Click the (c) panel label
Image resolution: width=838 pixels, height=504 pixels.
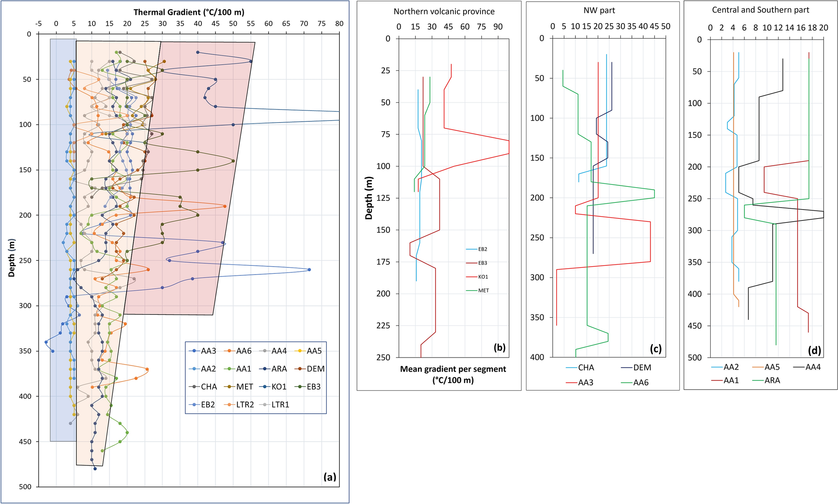click(655, 348)
